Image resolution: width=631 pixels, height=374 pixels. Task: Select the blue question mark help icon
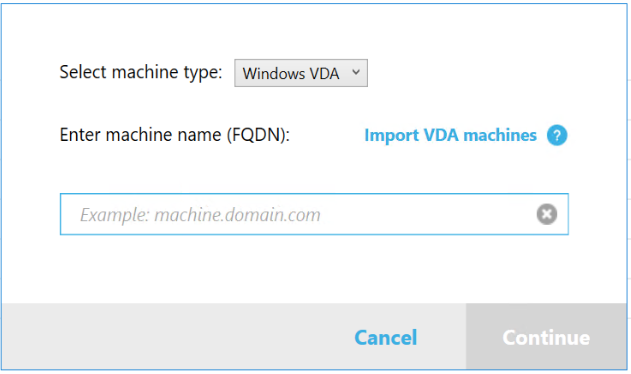coord(557,135)
